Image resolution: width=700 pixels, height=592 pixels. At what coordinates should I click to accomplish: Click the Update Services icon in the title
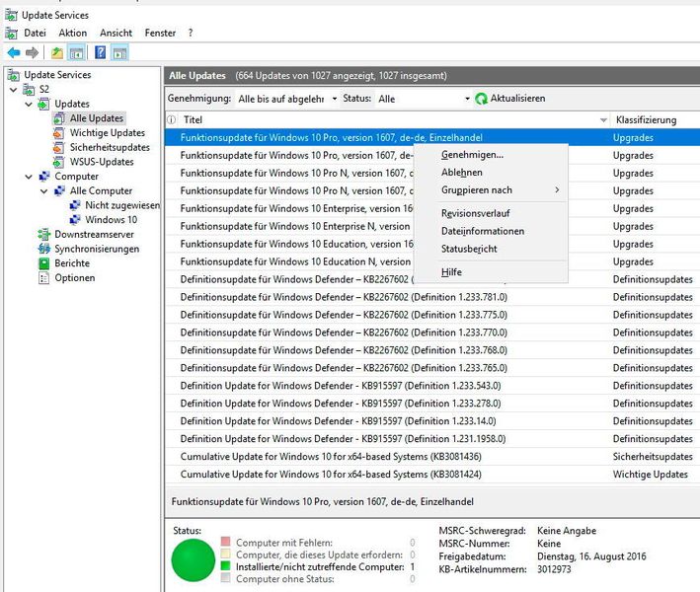pyautogui.click(x=11, y=15)
